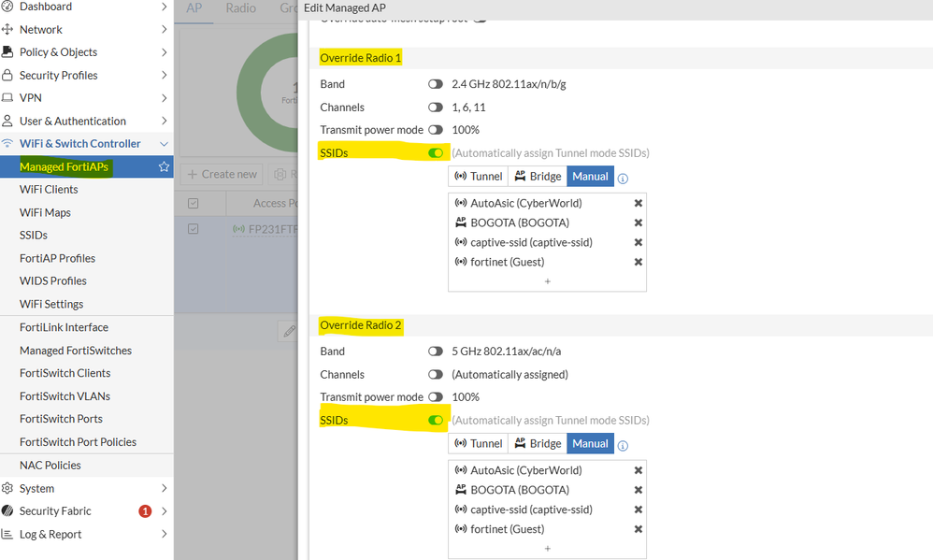This screenshot has width=933, height=560.
Task: Open FortiAP Profiles in sidebar
Action: click(57, 258)
